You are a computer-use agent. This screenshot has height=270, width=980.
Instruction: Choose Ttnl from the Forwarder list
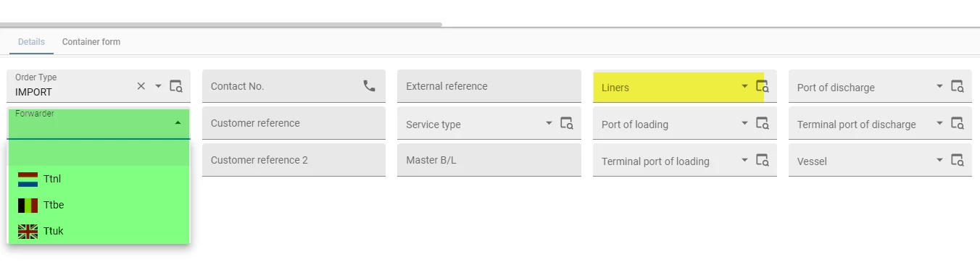(x=99, y=179)
